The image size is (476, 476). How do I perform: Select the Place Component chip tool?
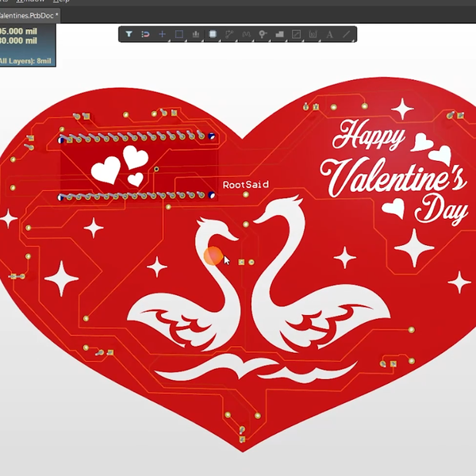pyautogui.click(x=213, y=34)
